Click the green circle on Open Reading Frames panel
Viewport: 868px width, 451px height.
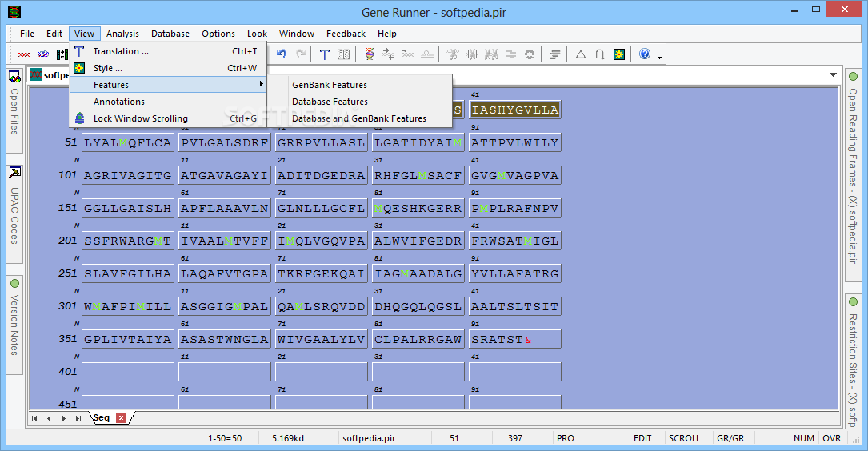(853, 76)
